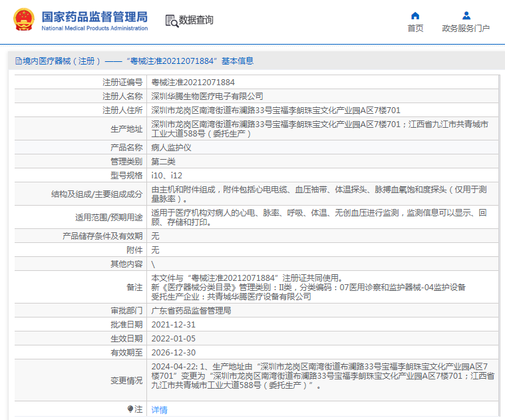Select product name 病人监护仪
This screenshot has width=505, height=420.
171,148
